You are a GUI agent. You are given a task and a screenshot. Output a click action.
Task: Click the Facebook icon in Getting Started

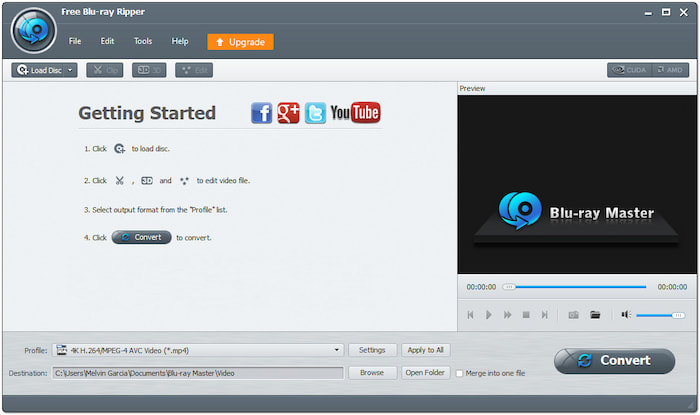coord(261,113)
